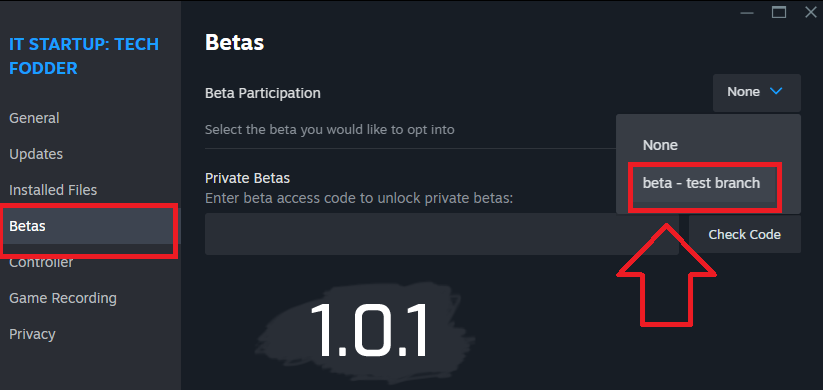823x390 pixels.
Task: Select beta - test branch option
Action: tap(701, 183)
